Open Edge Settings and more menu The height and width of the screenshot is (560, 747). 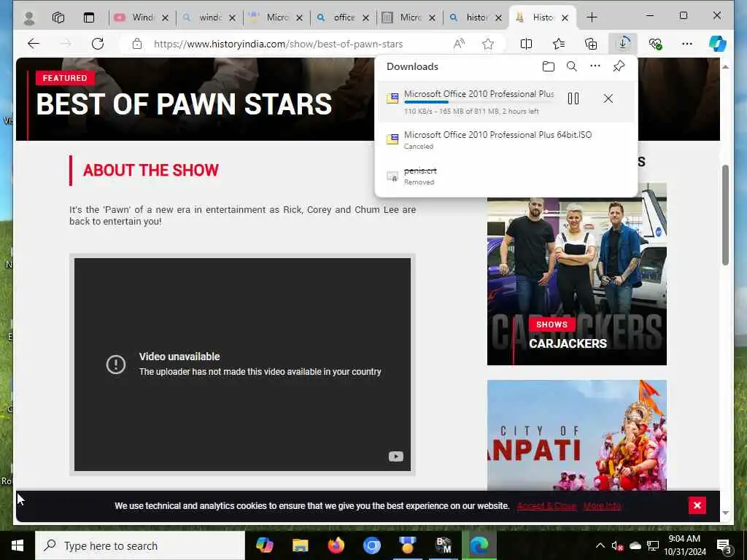[686, 44]
